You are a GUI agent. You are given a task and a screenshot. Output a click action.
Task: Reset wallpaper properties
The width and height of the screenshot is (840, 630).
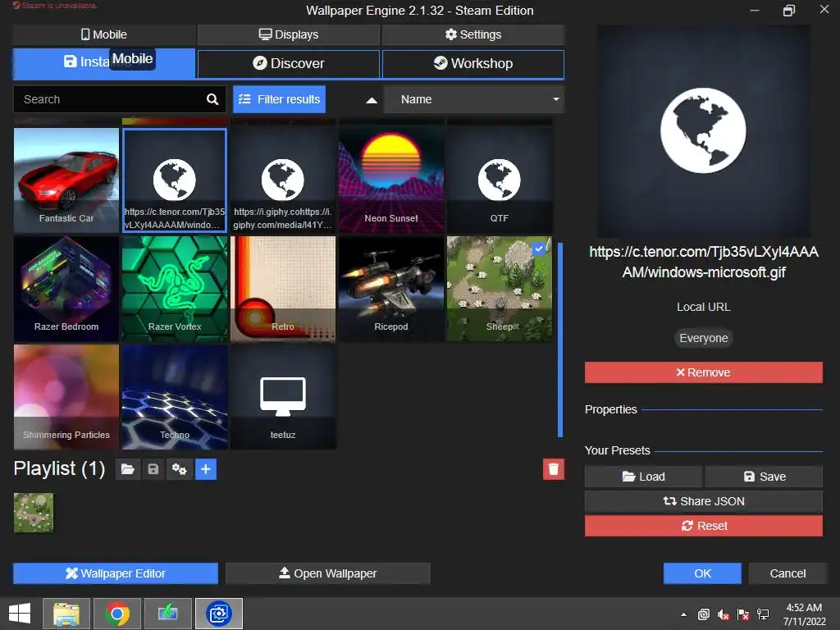click(703, 526)
